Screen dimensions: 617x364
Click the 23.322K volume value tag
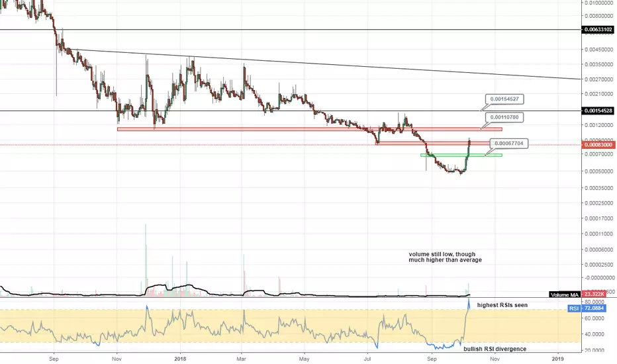(x=593, y=295)
